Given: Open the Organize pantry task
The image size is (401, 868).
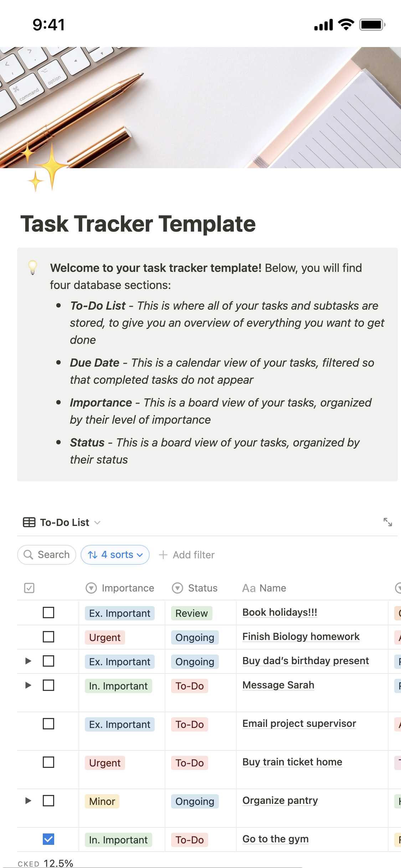Looking at the screenshot, I should click(x=280, y=800).
